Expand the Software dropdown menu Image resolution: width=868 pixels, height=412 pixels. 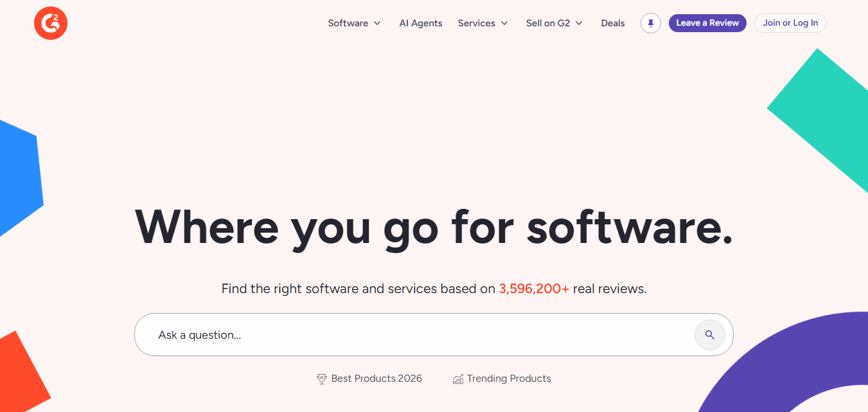[354, 23]
